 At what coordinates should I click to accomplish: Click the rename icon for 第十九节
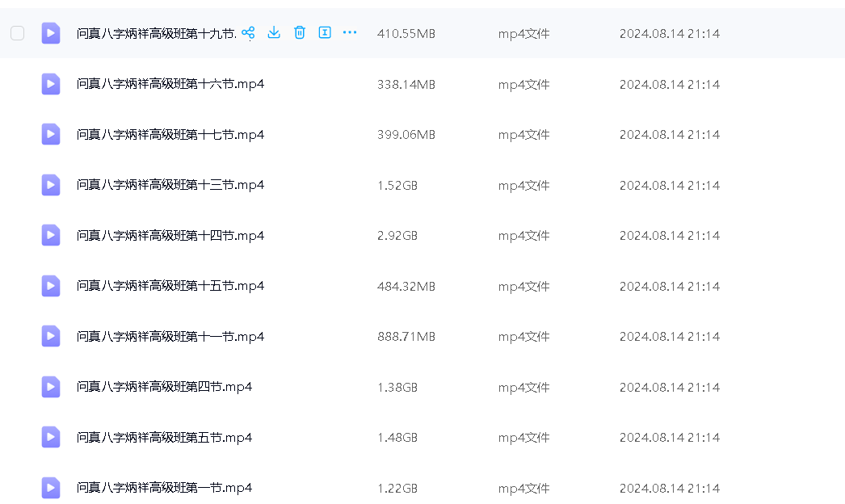[325, 32]
